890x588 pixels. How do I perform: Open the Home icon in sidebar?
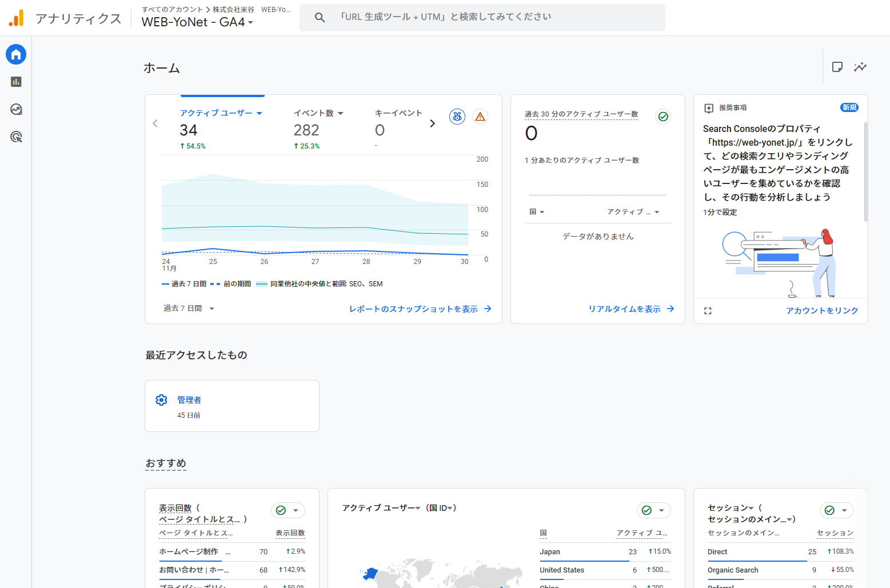click(16, 54)
